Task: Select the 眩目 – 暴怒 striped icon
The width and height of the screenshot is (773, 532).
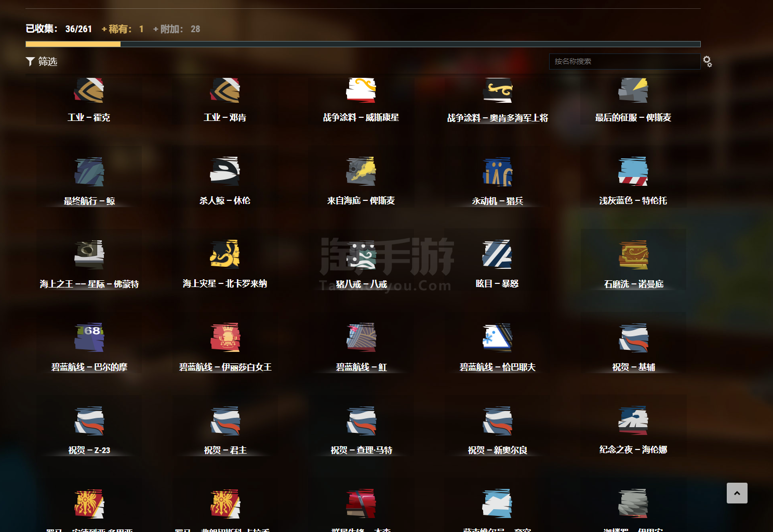Action: pos(497,254)
